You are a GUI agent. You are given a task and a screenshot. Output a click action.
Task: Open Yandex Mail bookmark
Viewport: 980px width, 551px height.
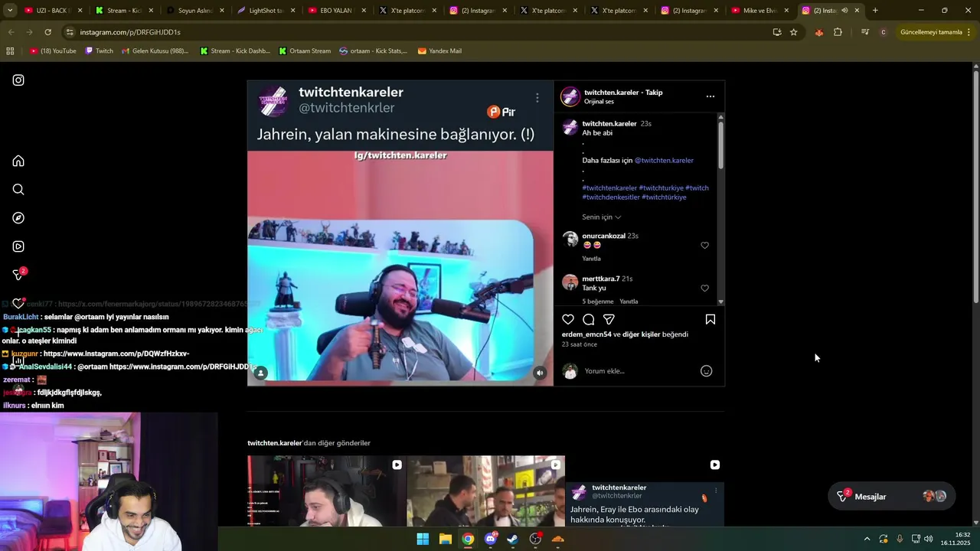pyautogui.click(x=439, y=51)
